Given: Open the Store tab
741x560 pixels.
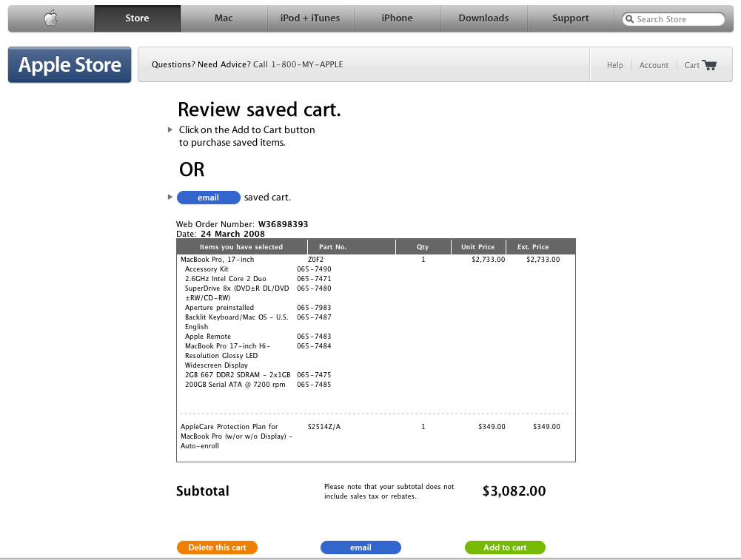Looking at the screenshot, I should (137, 18).
